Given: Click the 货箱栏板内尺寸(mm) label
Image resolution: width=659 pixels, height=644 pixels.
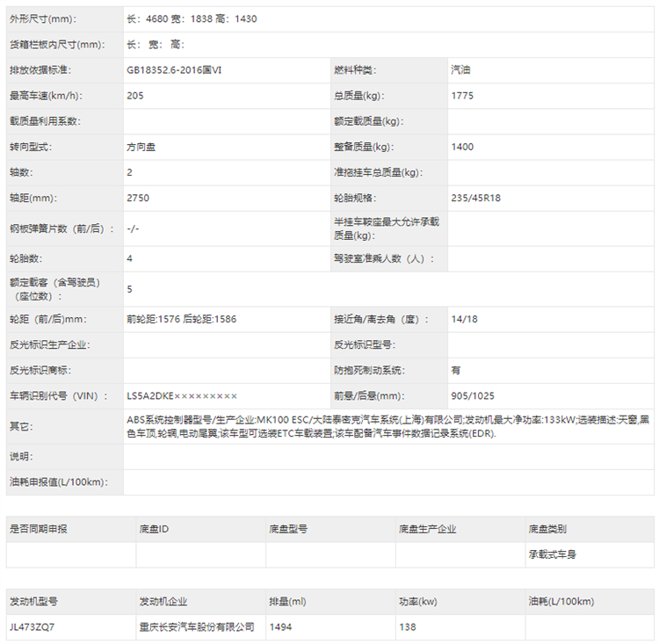Looking at the screenshot, I should (57, 45).
